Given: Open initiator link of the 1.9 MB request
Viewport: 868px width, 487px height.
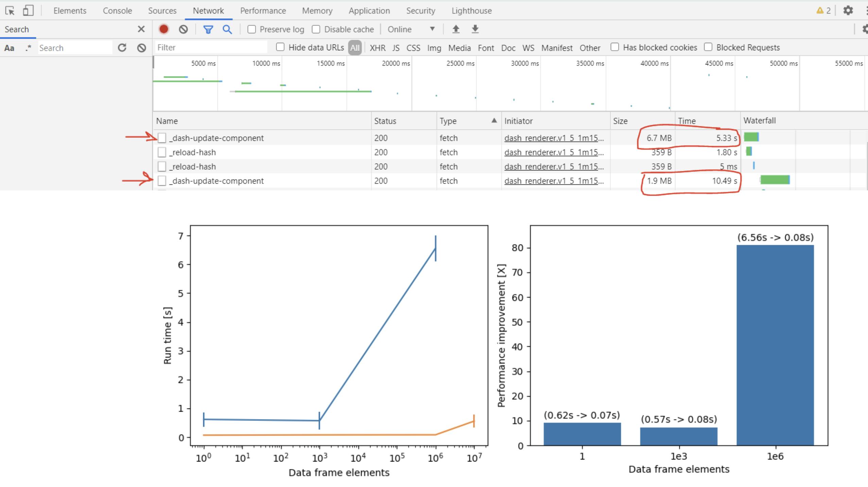Looking at the screenshot, I should pyautogui.click(x=554, y=181).
